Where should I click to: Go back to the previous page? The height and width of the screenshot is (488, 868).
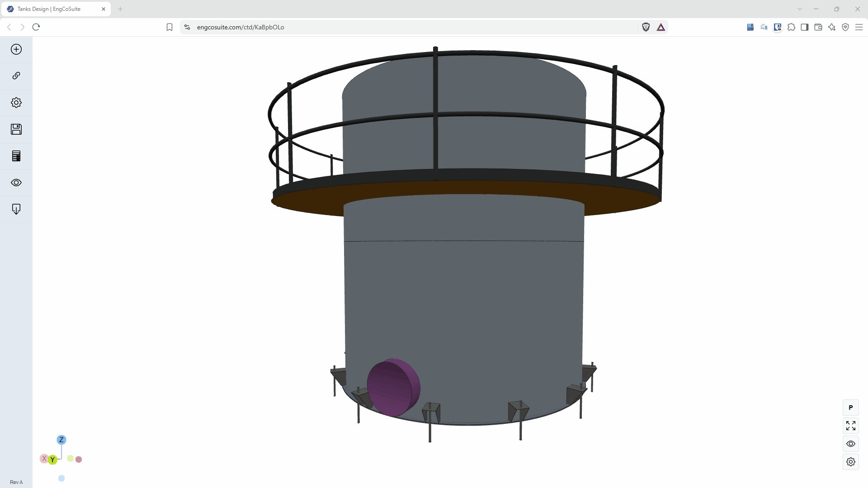click(9, 27)
